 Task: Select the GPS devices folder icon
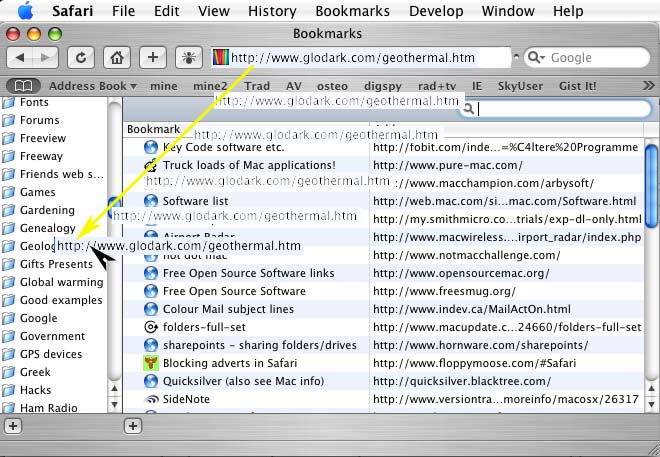pyautogui.click(x=8, y=354)
